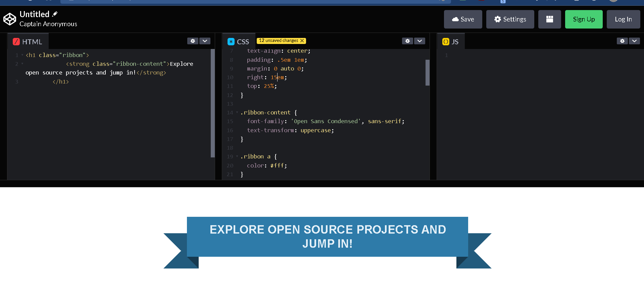Click 'text-transform: uppercase' in CSS

tap(290, 130)
